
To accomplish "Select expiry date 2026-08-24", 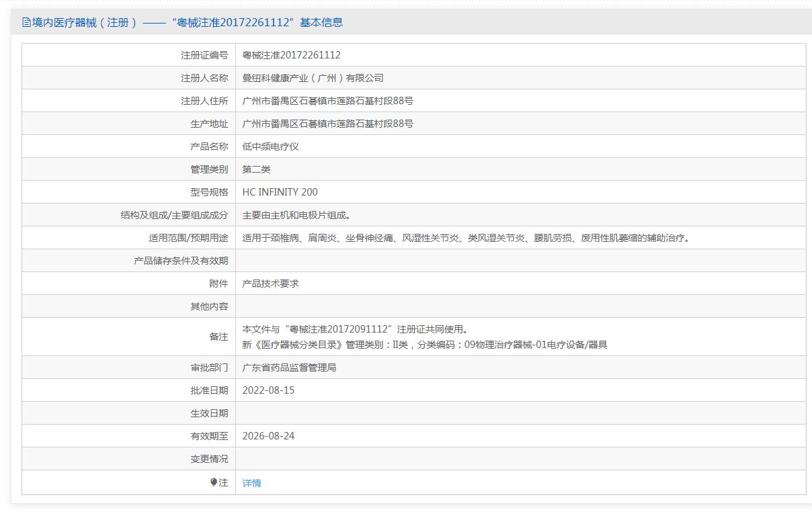I will coord(268,436).
